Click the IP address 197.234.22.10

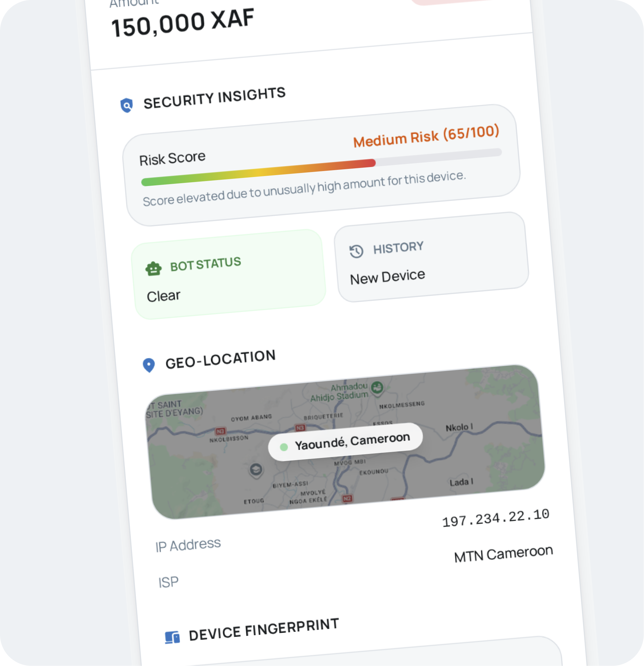496,518
